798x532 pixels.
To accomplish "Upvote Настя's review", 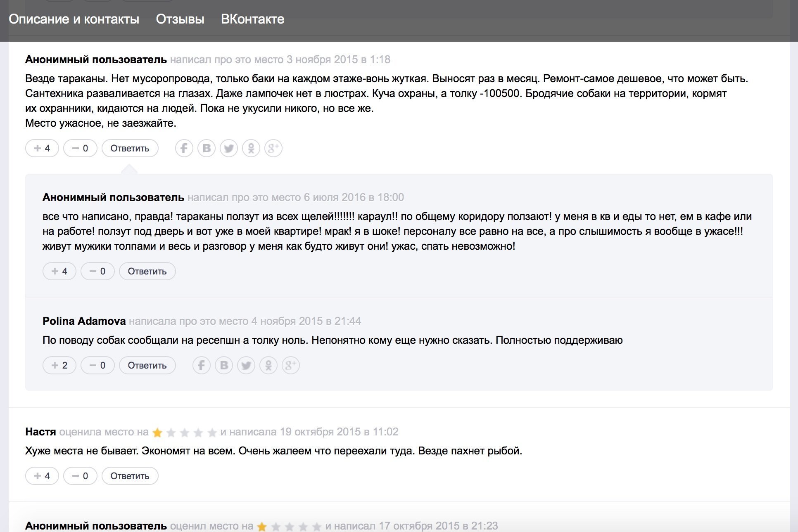I will click(x=42, y=476).
